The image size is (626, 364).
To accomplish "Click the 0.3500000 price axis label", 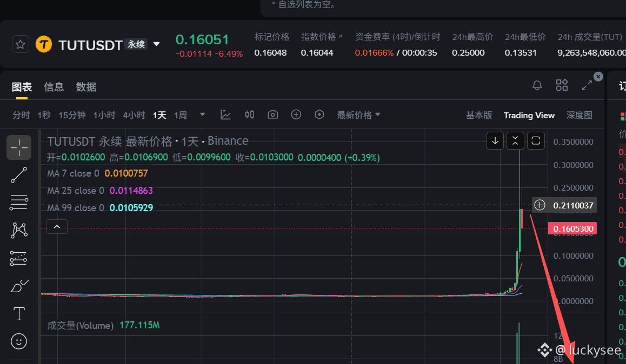I will pyautogui.click(x=574, y=141).
